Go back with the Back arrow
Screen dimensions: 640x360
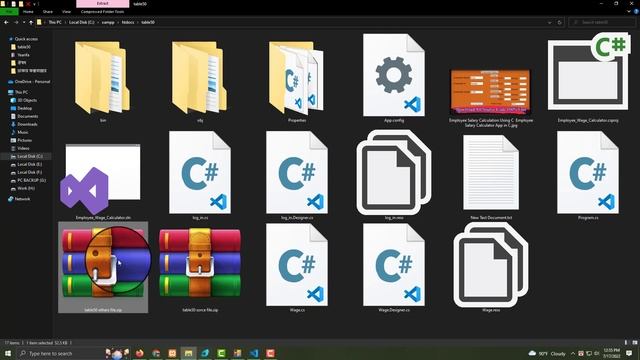click(6, 22)
